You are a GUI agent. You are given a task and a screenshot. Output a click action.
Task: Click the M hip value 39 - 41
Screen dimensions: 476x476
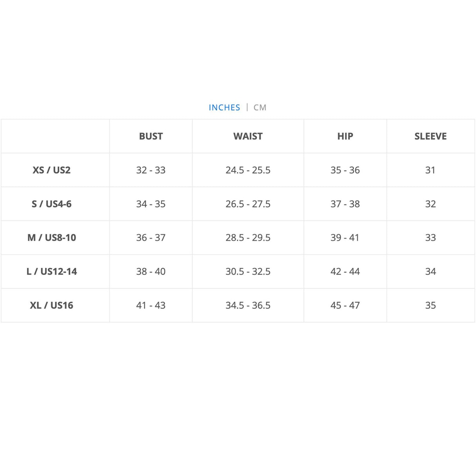(345, 238)
